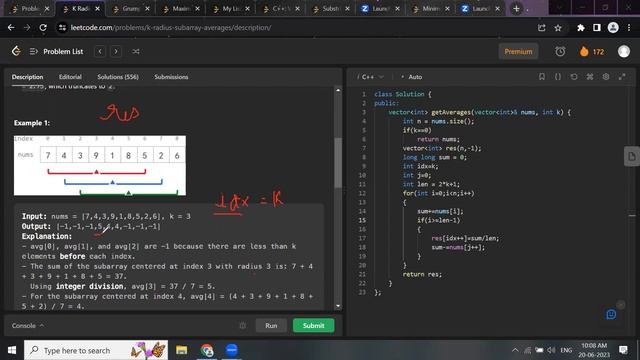This screenshot has width=640, height=360.
Task: Open Chrome from the taskbar
Action: (207, 350)
